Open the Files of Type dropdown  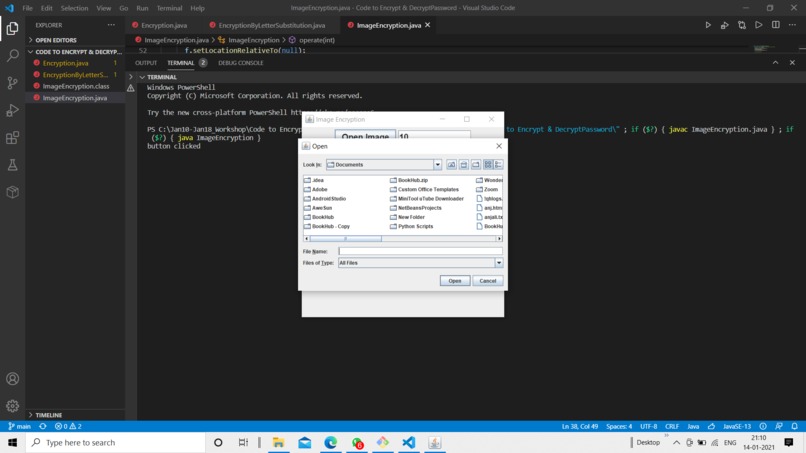(x=499, y=263)
